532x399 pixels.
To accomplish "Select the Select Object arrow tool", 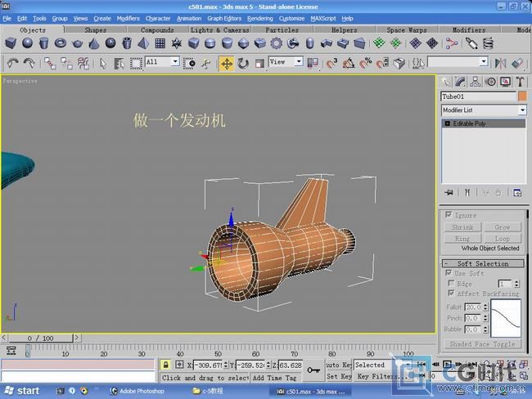I will pos(103,63).
